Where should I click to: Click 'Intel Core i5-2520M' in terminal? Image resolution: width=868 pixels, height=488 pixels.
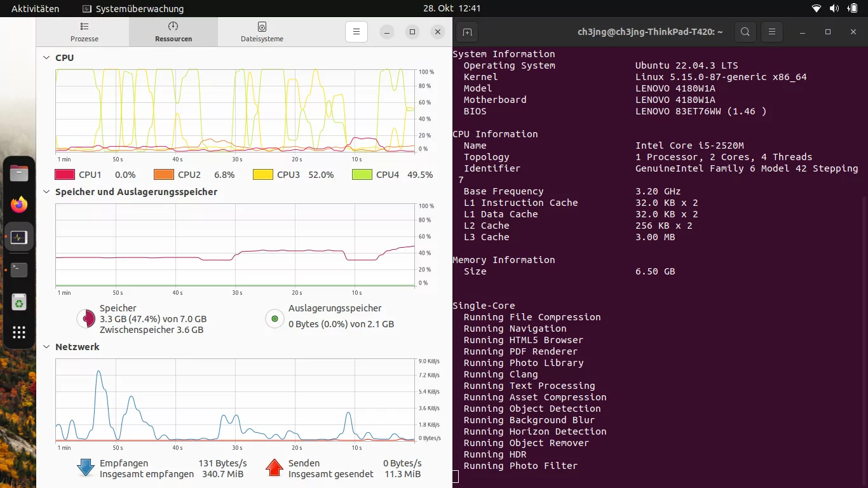689,146
